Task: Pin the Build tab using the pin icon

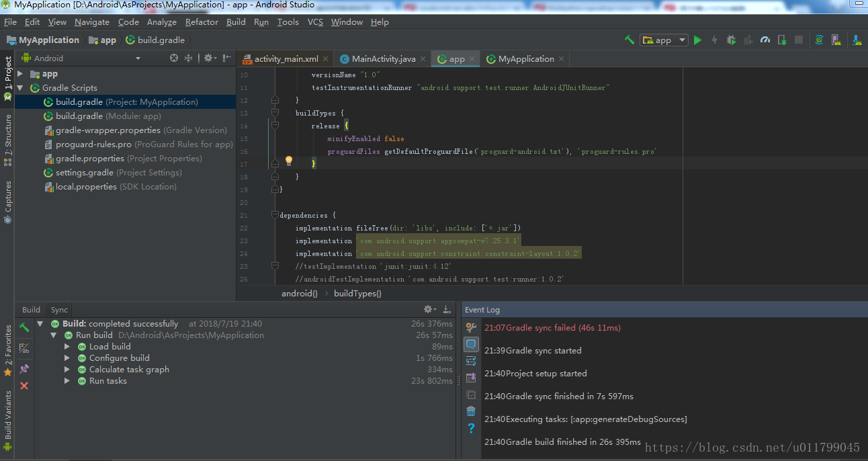Action: click(24, 368)
